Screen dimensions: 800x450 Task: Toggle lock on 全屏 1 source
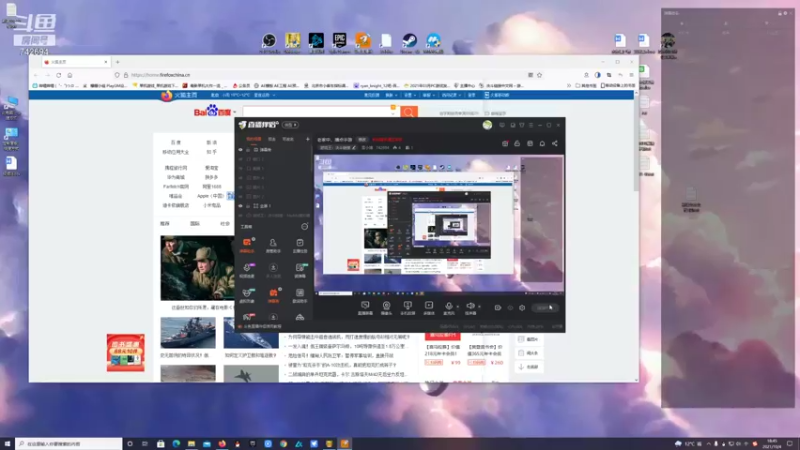[x=248, y=206]
